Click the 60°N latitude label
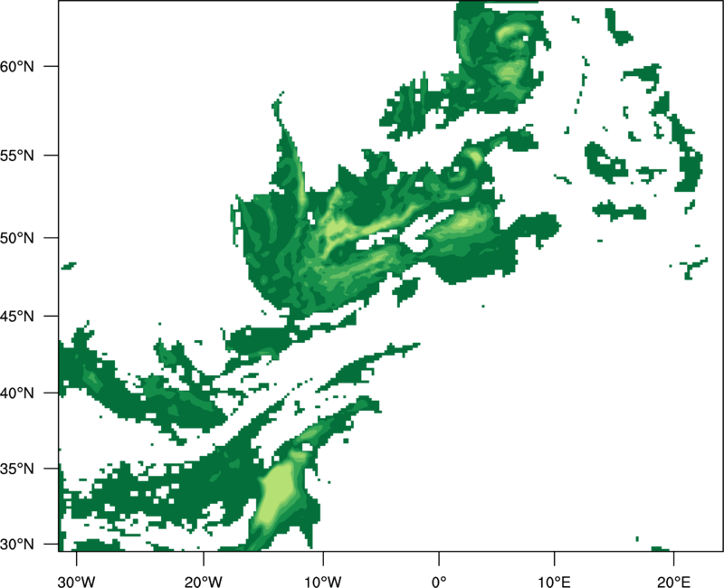Viewport: 724px width, 588px height. pyautogui.click(x=16, y=66)
